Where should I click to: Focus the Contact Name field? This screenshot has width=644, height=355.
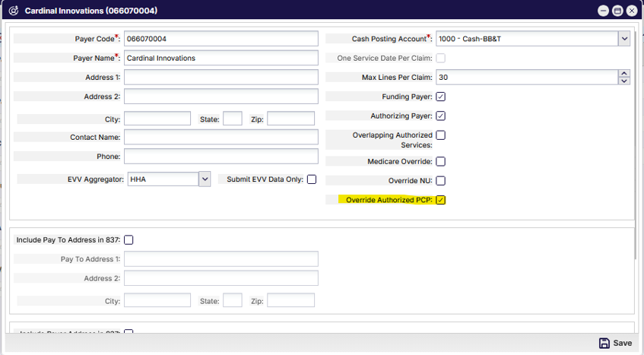tap(221, 137)
